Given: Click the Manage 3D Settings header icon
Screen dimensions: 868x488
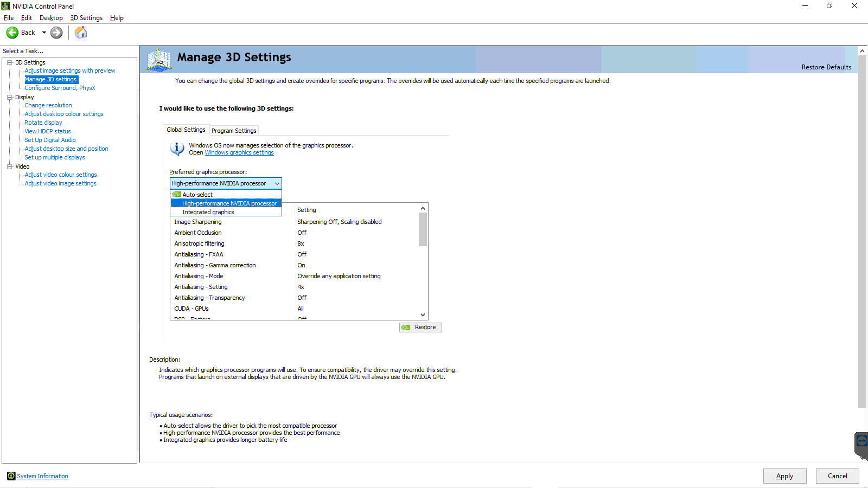Looking at the screenshot, I should 159,60.
